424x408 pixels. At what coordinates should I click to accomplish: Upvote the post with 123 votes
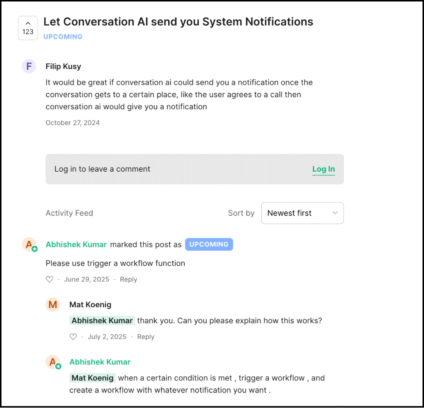28,28
